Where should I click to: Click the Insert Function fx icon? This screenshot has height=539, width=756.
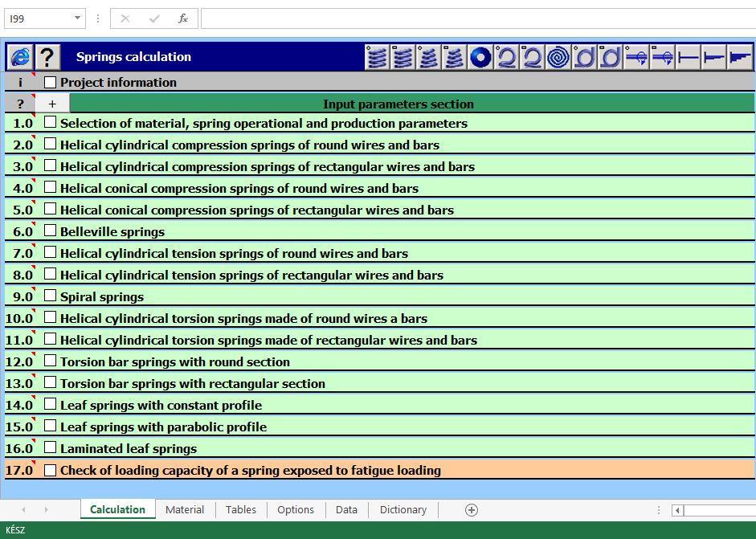point(182,18)
